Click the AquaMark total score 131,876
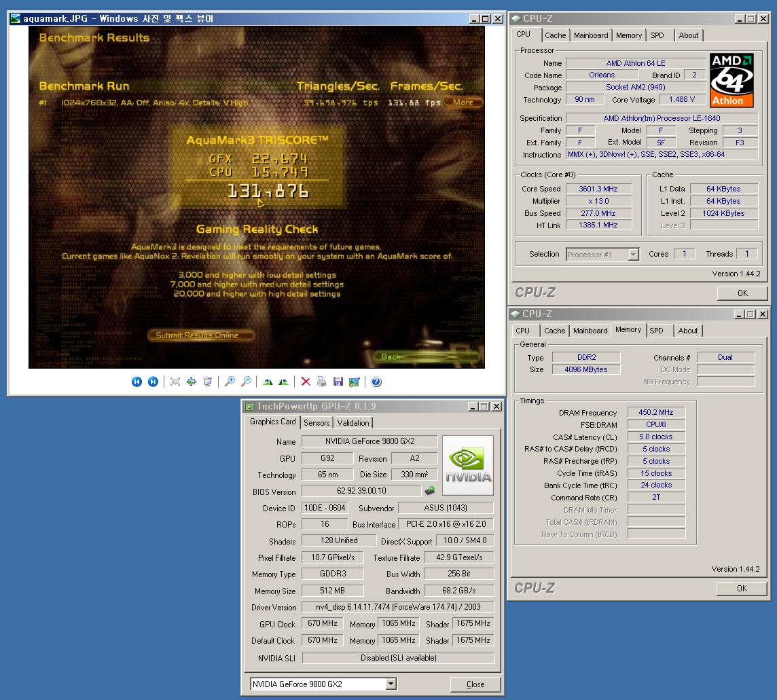777x700 pixels. (268, 191)
